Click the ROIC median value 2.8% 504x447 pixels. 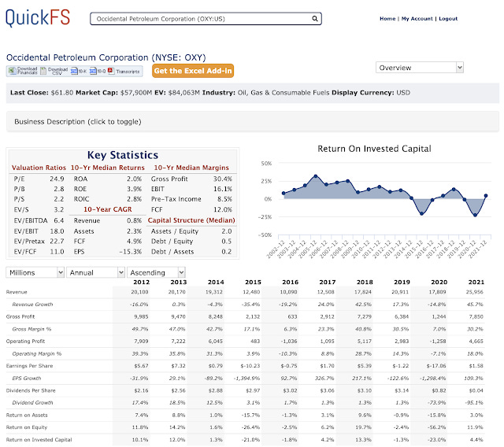pos(135,199)
